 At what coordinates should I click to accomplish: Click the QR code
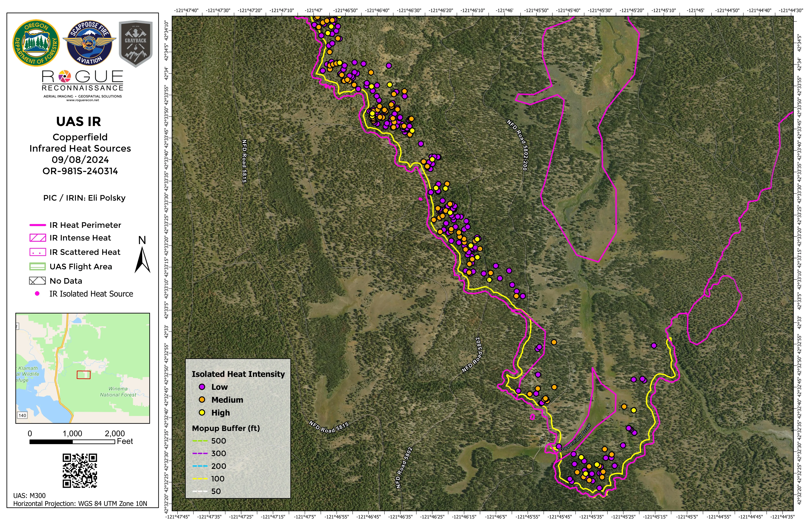click(x=80, y=470)
